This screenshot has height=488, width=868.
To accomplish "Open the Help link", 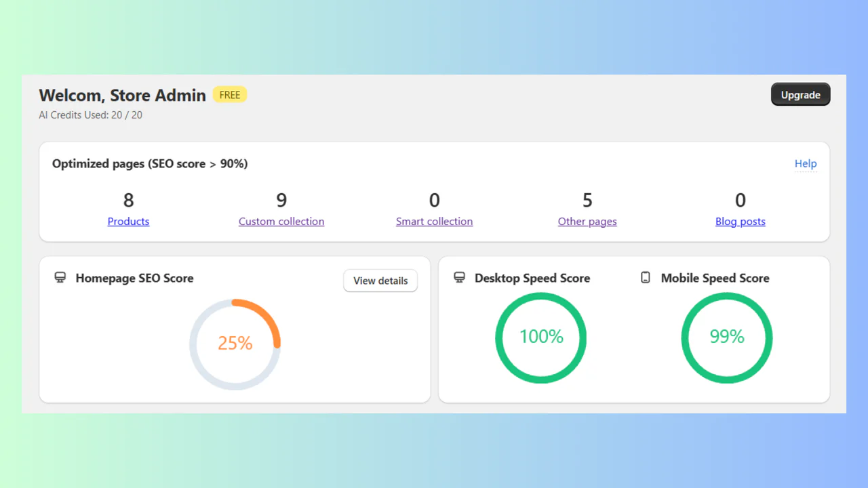I will tap(806, 163).
